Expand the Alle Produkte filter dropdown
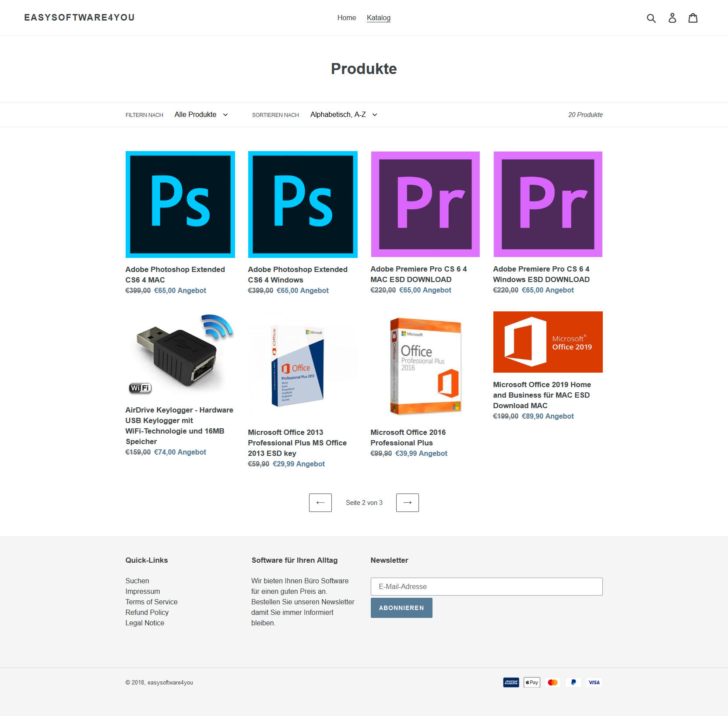 tap(201, 115)
